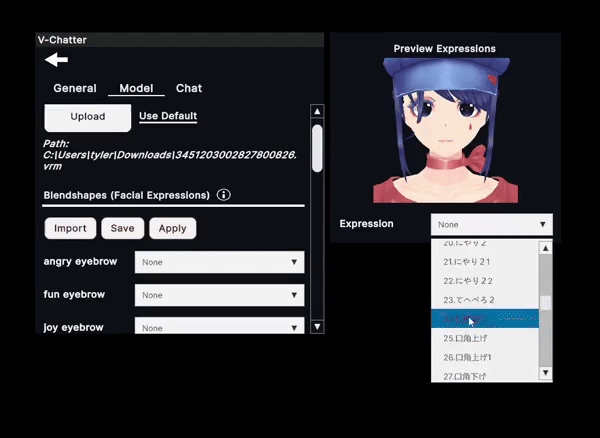This screenshot has height=438, width=600.
Task: Click the expression list scroll-up arrow
Action: tap(545, 248)
